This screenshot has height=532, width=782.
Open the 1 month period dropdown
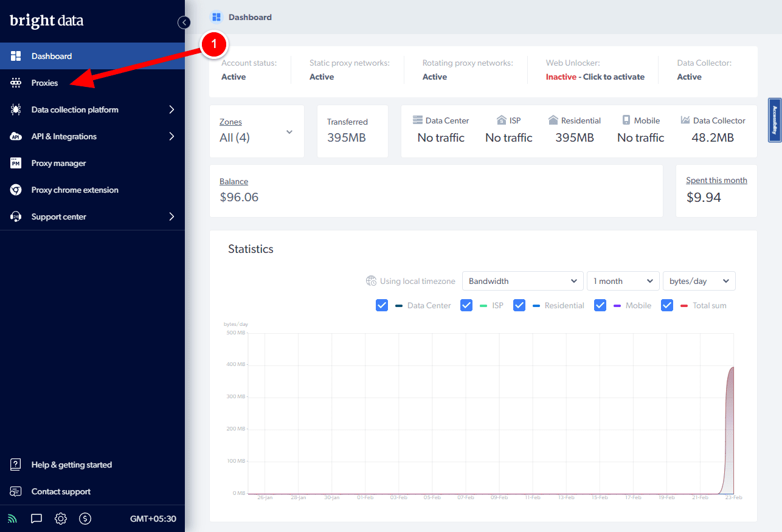(x=623, y=281)
